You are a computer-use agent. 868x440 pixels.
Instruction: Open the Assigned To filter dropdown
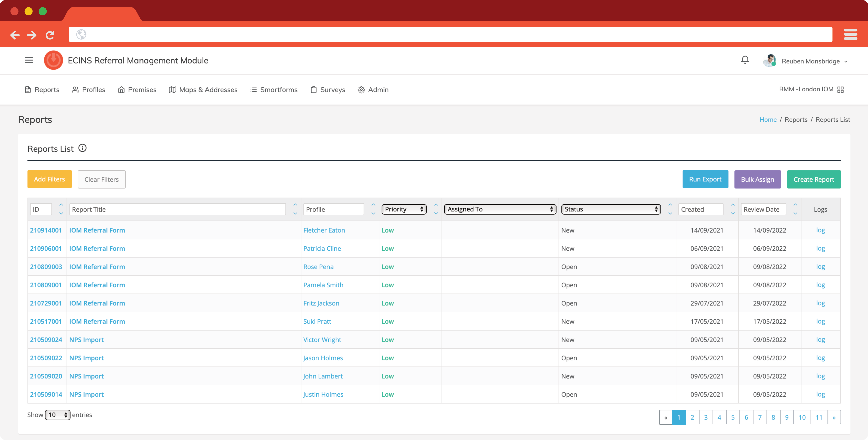(x=500, y=209)
